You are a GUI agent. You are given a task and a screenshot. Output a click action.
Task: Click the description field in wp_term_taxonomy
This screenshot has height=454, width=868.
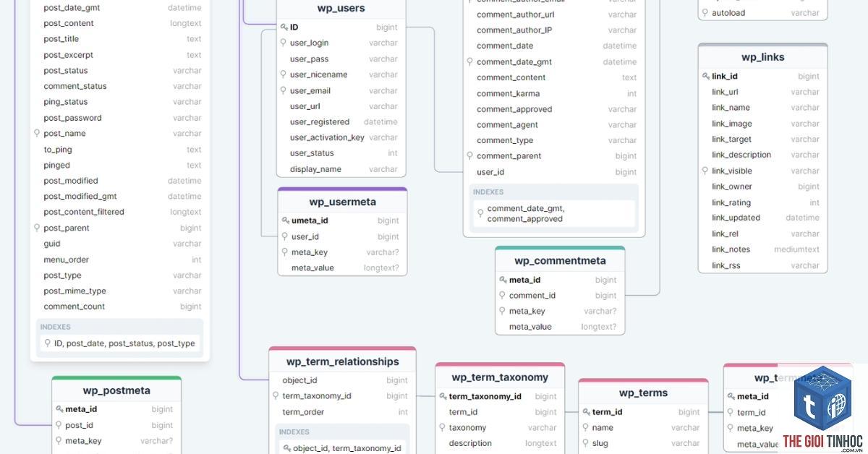(500, 443)
